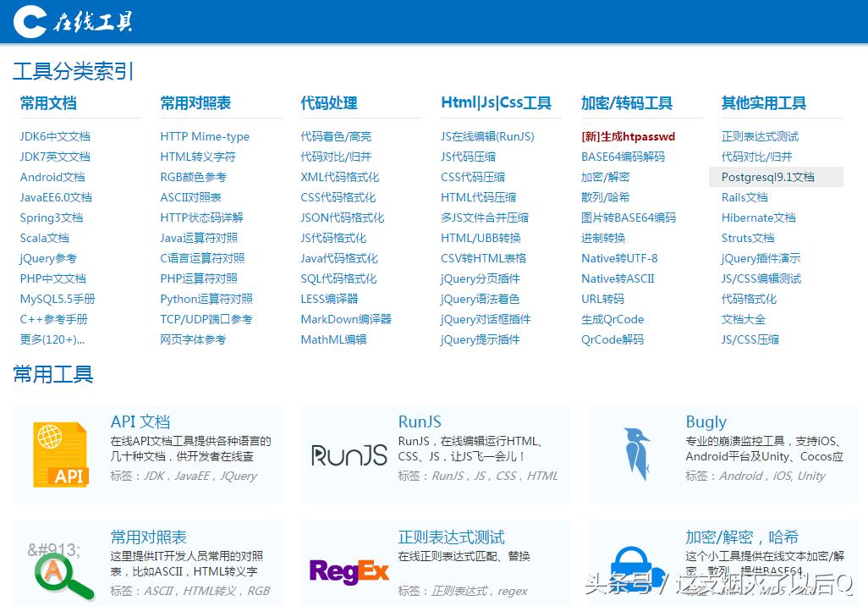Open C++参考手册 link
This screenshot has width=868, height=606.
coord(53,319)
